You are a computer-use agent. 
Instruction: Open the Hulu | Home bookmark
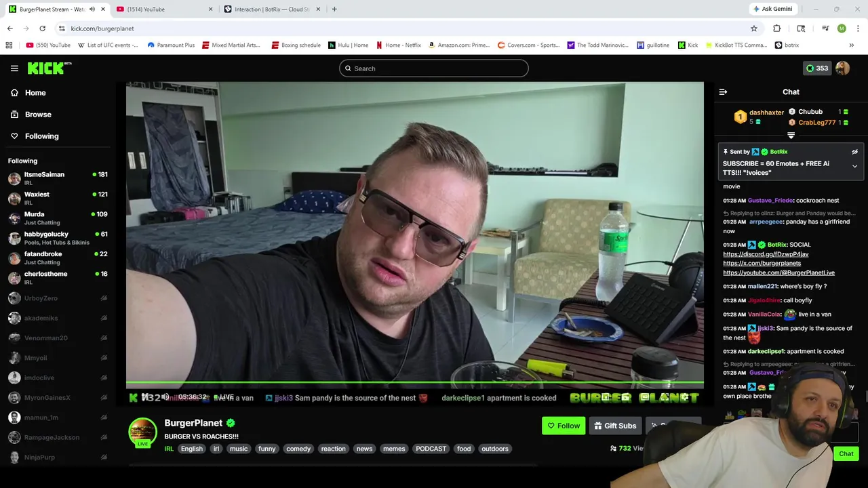tap(348, 45)
